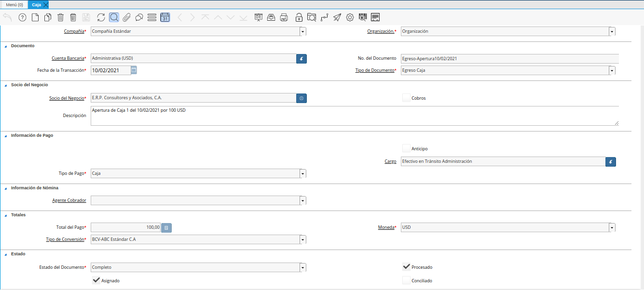The image size is (644, 290).
Task: Toggle the Conciliado checkbox
Action: [x=406, y=280]
